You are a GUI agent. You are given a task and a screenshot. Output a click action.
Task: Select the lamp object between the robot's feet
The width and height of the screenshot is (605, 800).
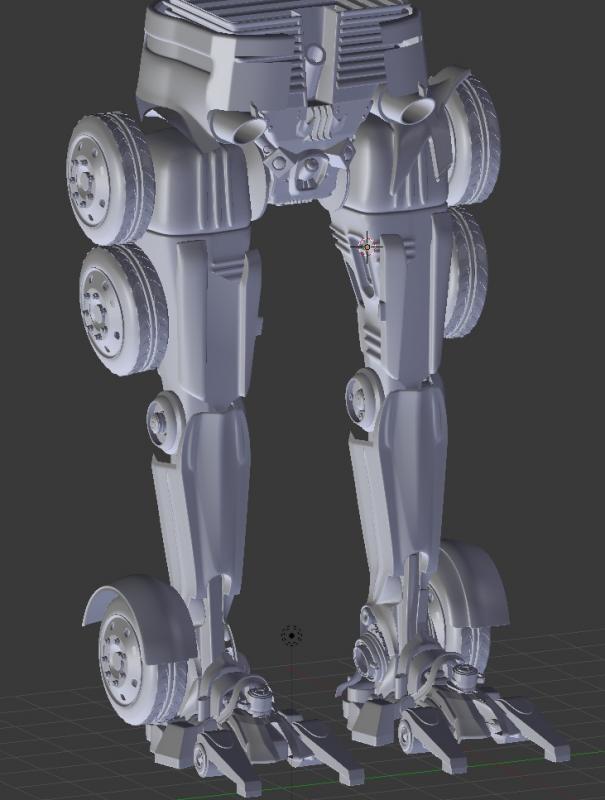tap(292, 636)
